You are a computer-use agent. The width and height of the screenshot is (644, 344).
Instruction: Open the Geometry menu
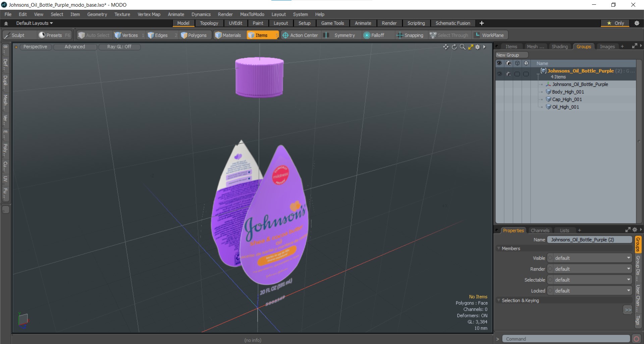97,14
